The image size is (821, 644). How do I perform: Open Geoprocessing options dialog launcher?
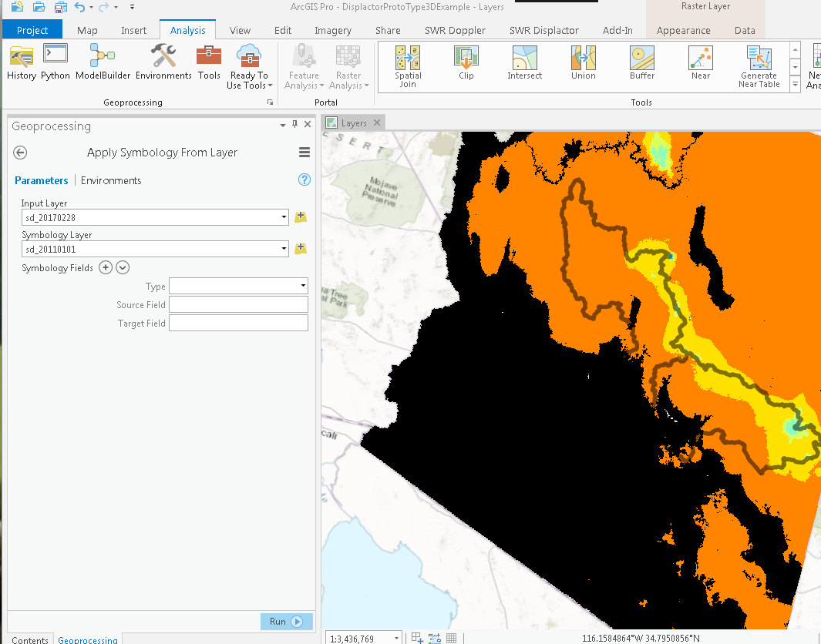tap(270, 102)
